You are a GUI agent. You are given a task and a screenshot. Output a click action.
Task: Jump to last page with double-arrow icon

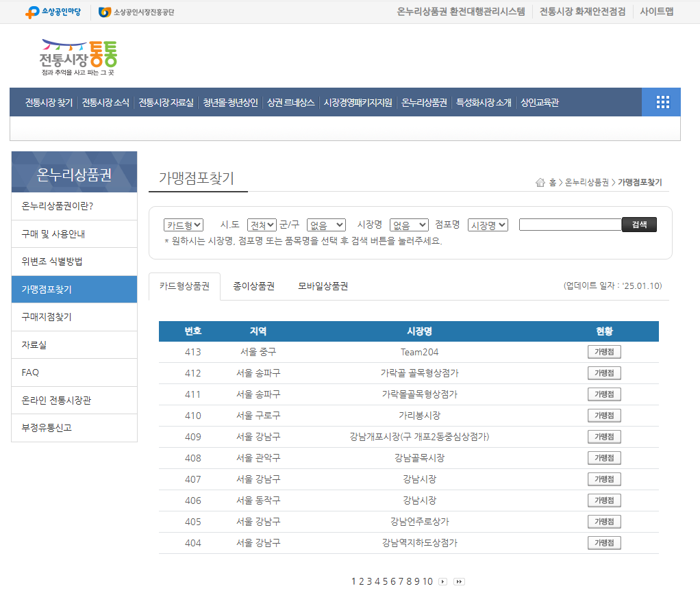pos(458,581)
